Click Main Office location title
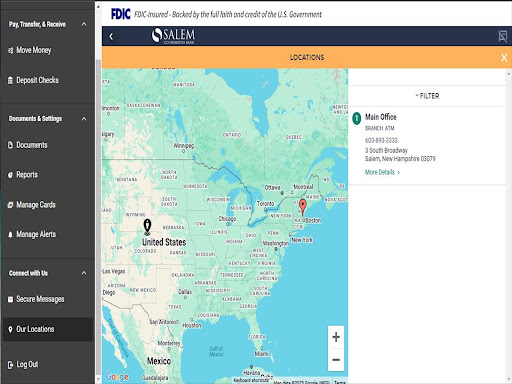512x384 pixels. (381, 117)
